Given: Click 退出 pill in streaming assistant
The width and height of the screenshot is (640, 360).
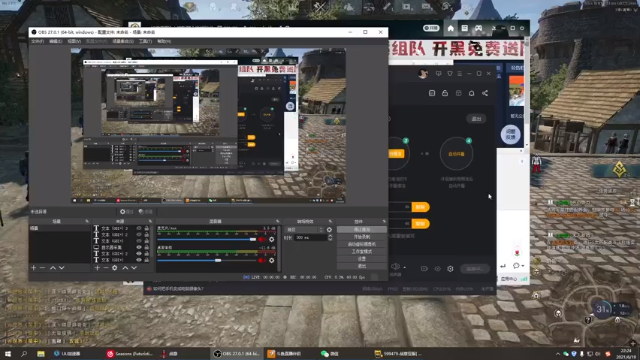Looking at the screenshot, I should [x=476, y=119].
